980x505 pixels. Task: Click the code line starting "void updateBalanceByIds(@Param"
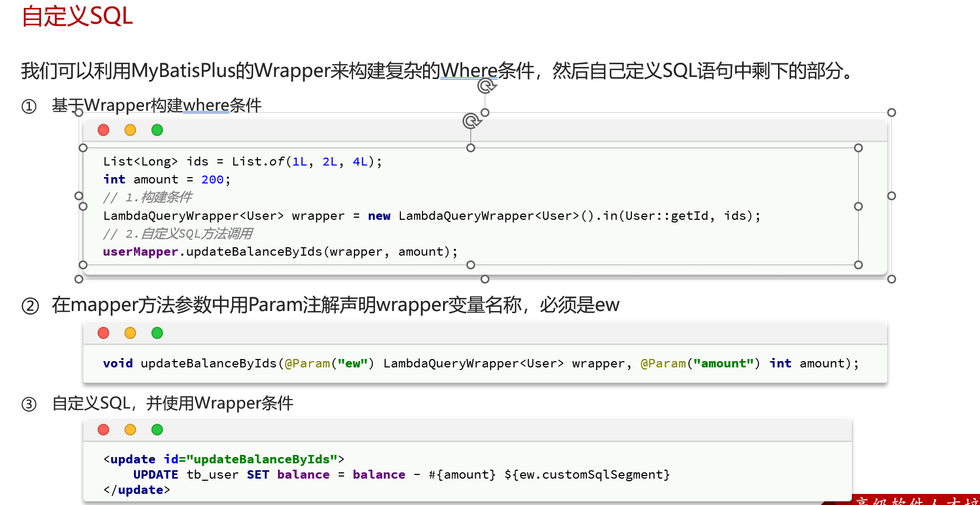click(x=481, y=363)
